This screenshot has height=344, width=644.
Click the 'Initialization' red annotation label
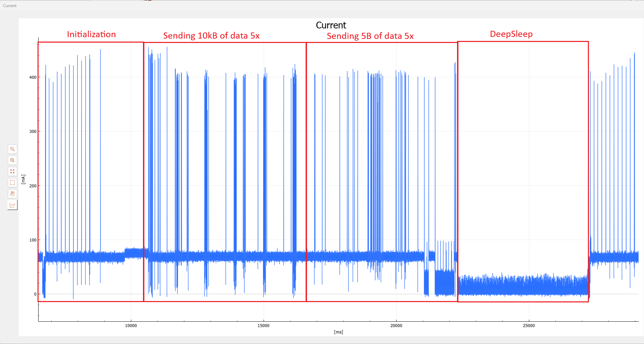pyautogui.click(x=91, y=35)
